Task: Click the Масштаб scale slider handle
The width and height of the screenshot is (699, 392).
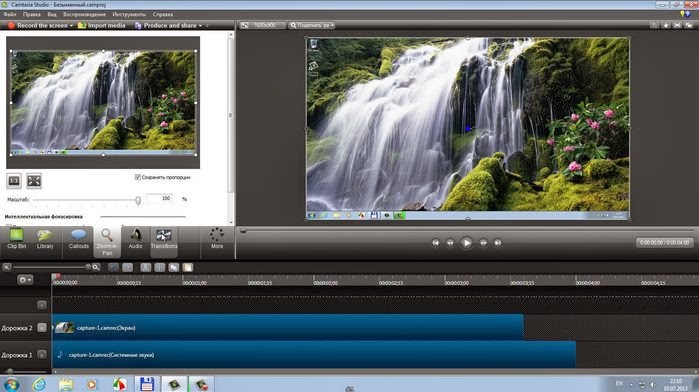Action: [138, 200]
